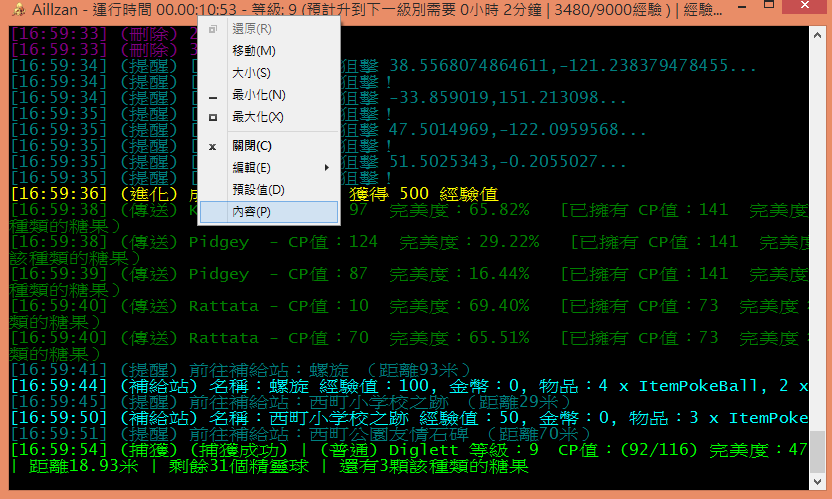Select 最大化(X) in the system menu
This screenshot has width=832, height=499.
tap(269, 117)
